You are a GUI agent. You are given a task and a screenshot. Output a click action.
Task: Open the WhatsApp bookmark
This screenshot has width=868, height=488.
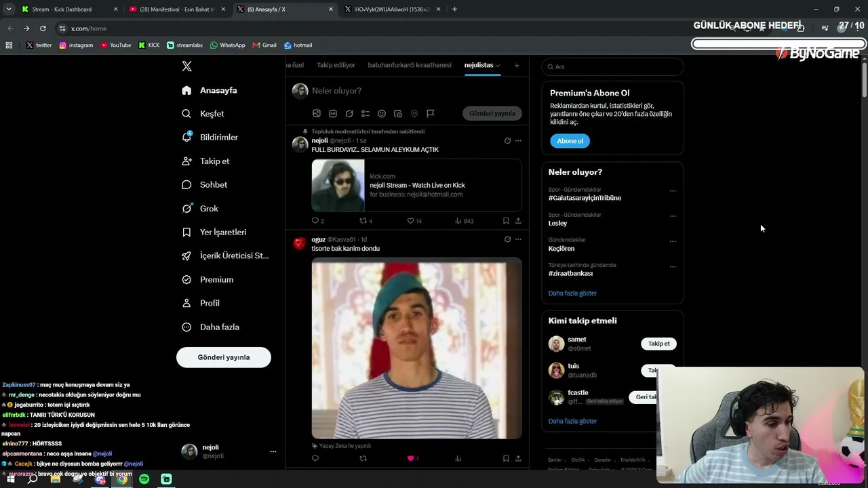227,45
